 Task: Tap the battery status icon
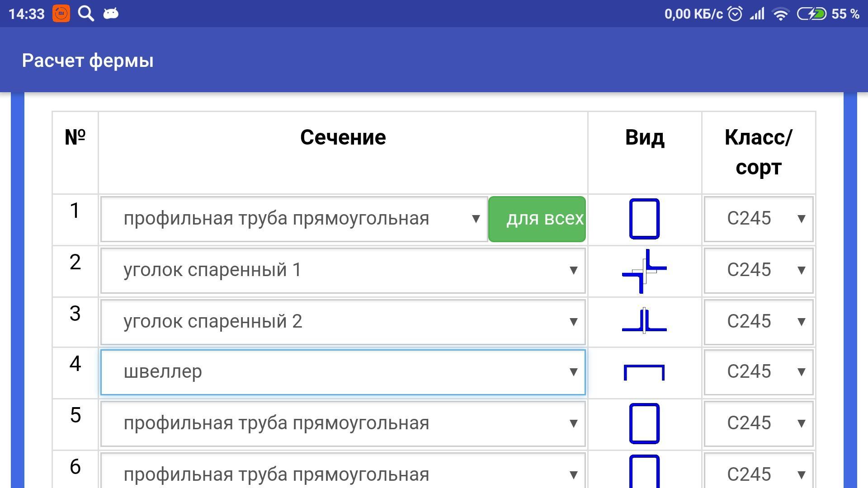coord(811,14)
